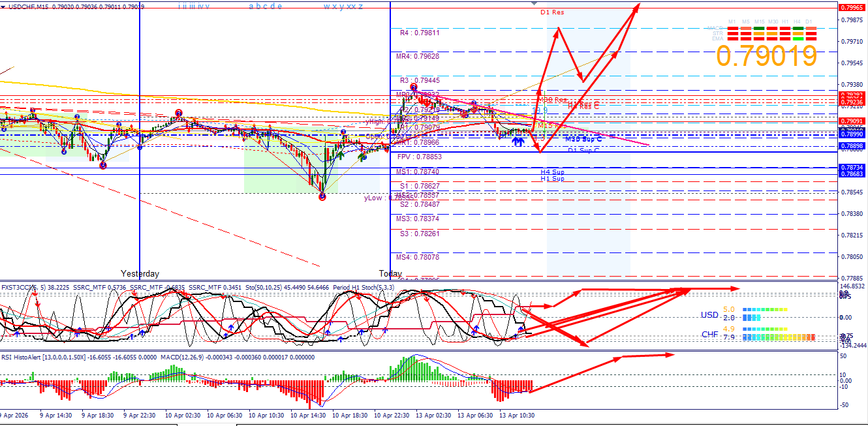
Task: Select the USDCHF,M15 chart title text
Action: pyautogui.click(x=28, y=6)
